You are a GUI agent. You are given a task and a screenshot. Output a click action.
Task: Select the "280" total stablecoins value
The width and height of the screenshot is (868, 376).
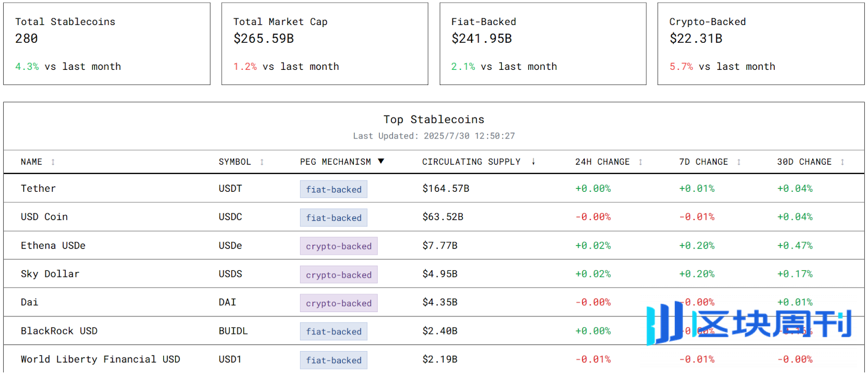point(27,38)
